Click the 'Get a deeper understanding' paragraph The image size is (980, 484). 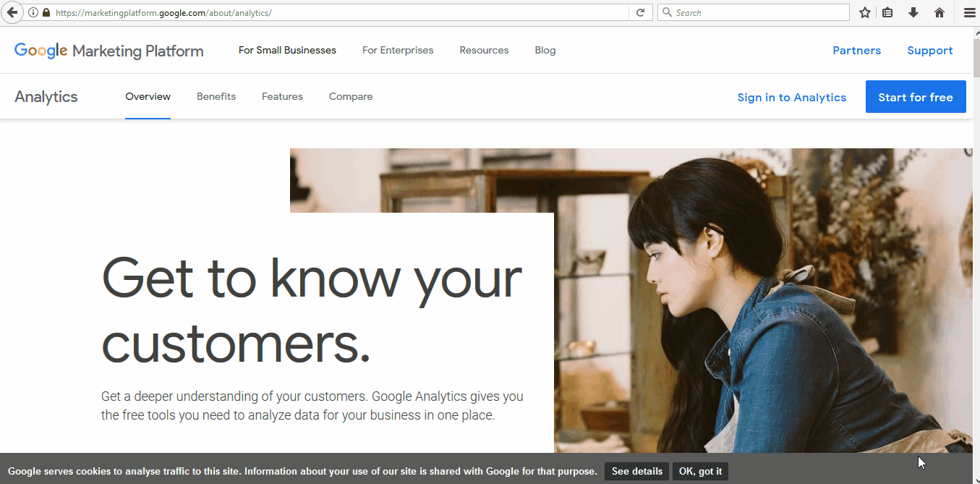(312, 406)
